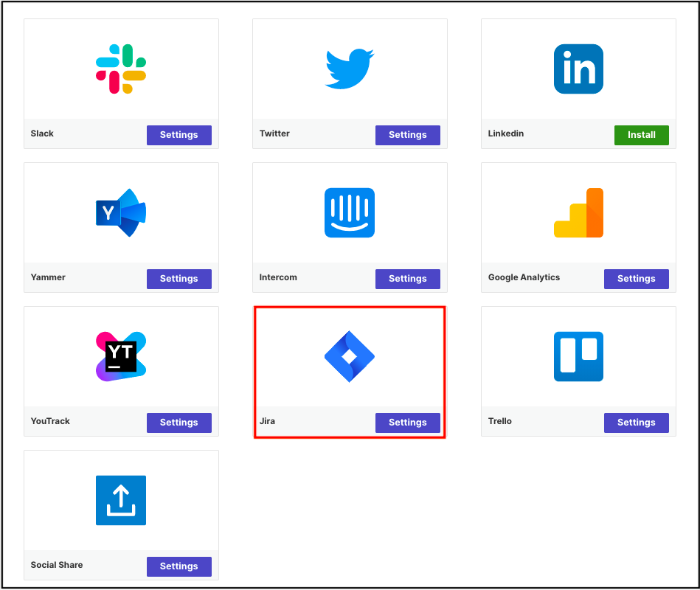Select the Google Analytics chart icon

point(578,212)
